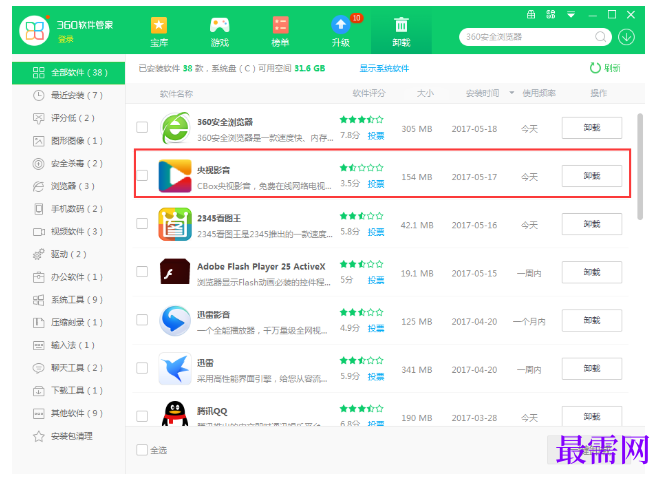Switch to the 卸载 uninstall tab

(401, 32)
